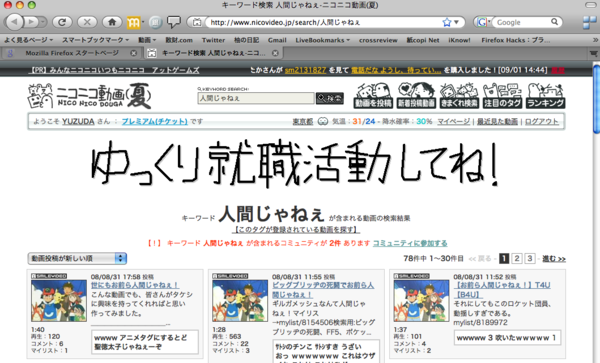600x363 pixels.
Task: Open the 動画 bookmarks folder
Action: [x=147, y=40]
